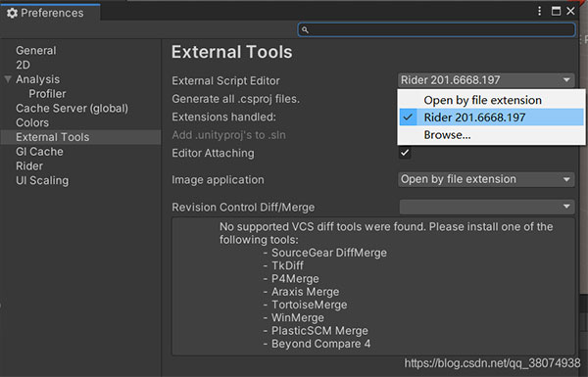The height and width of the screenshot is (377, 588).
Task: Choose Rider 201.6668.197 in the popup list
Action: (491, 118)
